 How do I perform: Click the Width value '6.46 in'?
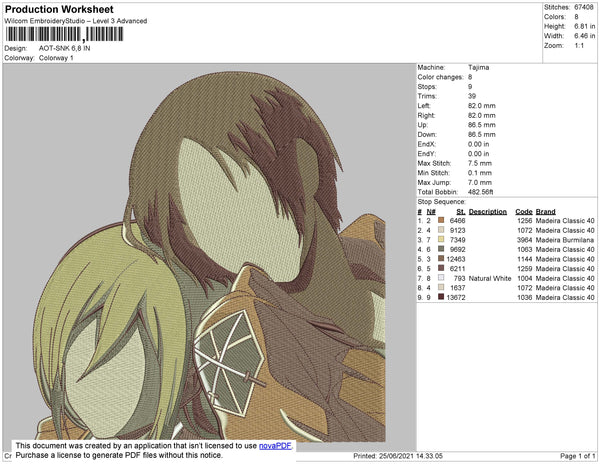(584, 36)
